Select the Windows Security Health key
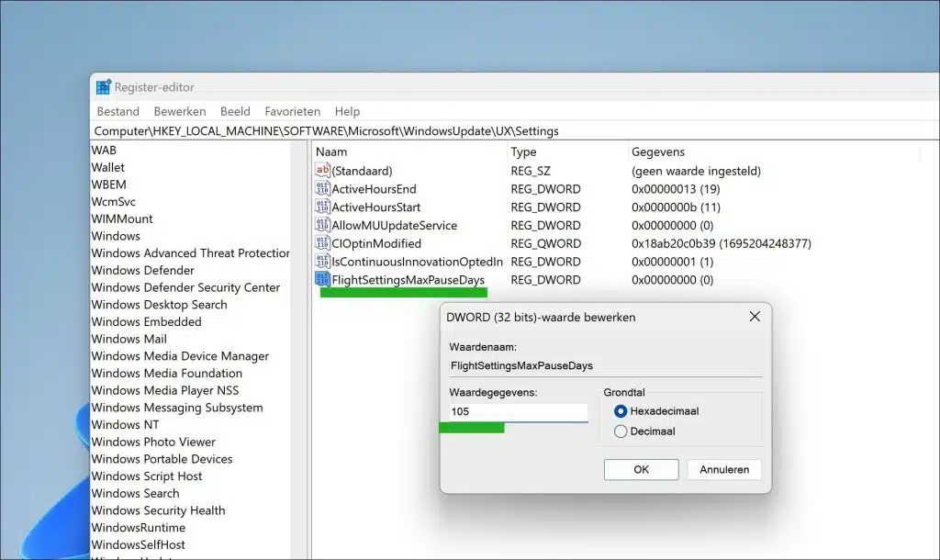Screen dimensions: 940x560 158,510
